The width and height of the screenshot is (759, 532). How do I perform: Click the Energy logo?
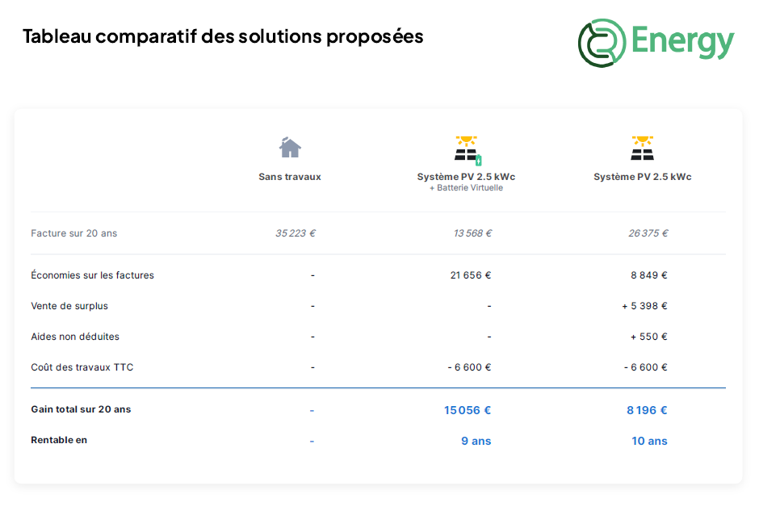656,43
